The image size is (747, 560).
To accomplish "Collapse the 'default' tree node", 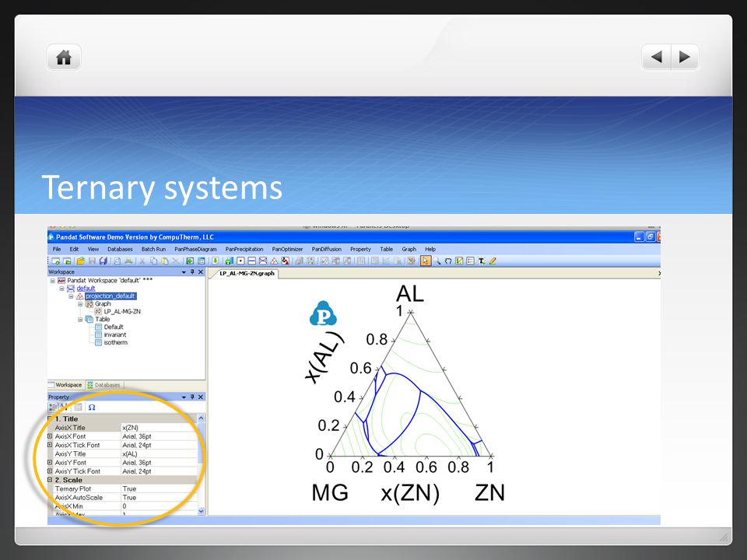I will click(x=61, y=289).
